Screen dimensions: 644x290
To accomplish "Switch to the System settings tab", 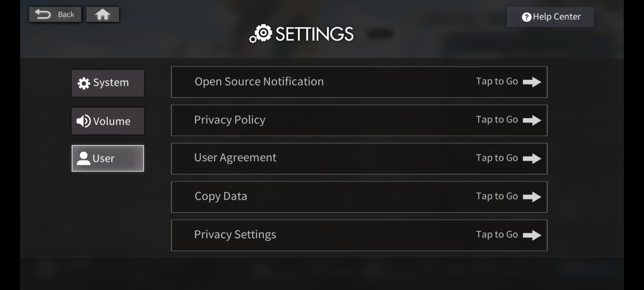I will click(108, 83).
